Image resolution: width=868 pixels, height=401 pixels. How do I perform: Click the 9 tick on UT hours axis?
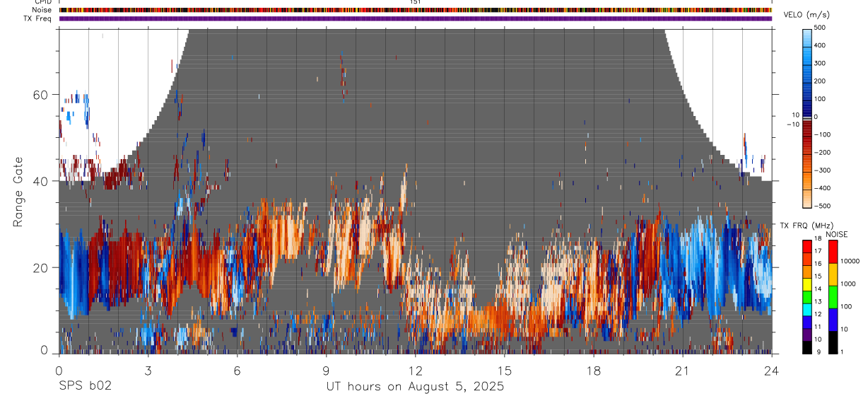point(326,371)
